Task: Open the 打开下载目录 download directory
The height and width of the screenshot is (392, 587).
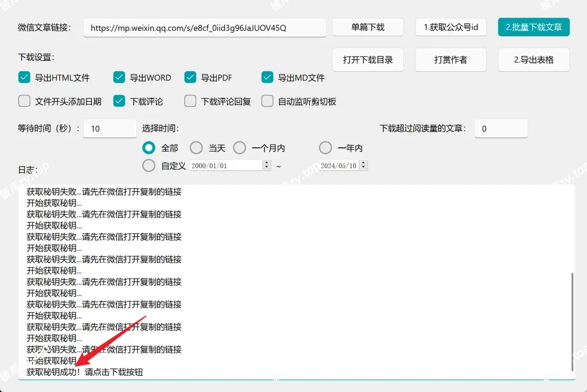Action: (x=368, y=59)
